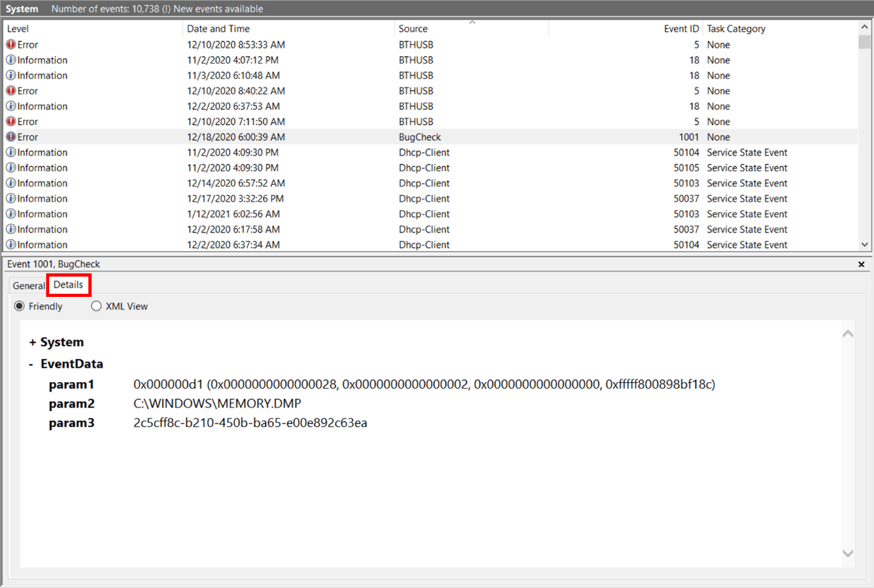Click the C:\WINDOWS\MEMORY.DMP value

point(217,404)
